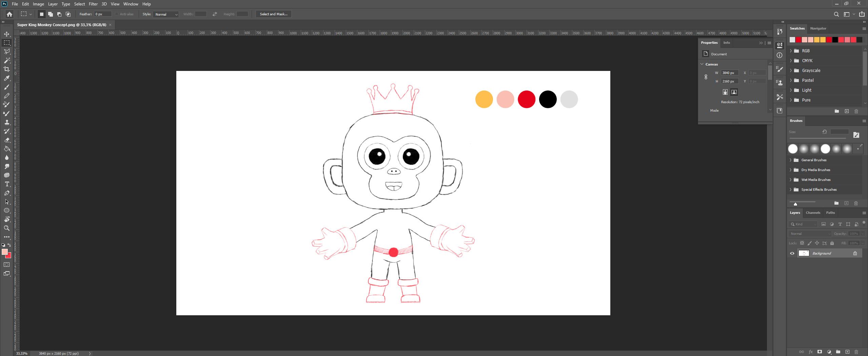Toggle lock transparent pixels in Layers
Viewport: 868px width, 356px height.
(x=802, y=243)
